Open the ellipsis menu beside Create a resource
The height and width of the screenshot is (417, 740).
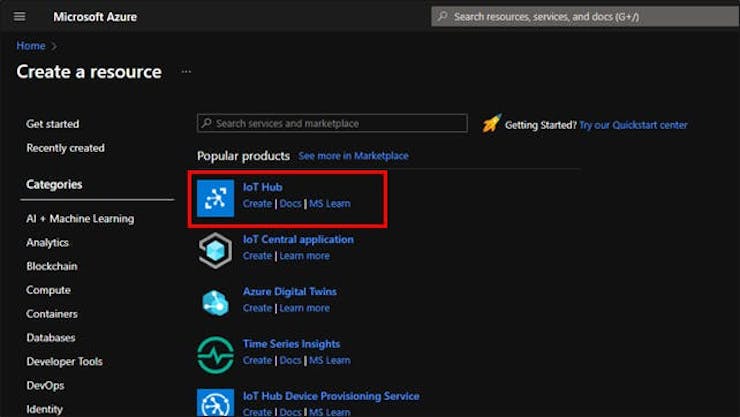(186, 72)
